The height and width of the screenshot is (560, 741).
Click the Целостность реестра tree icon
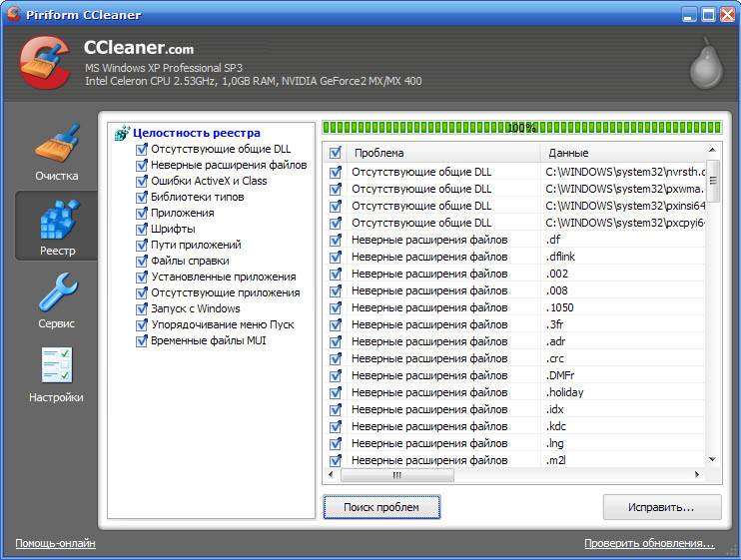(x=123, y=133)
